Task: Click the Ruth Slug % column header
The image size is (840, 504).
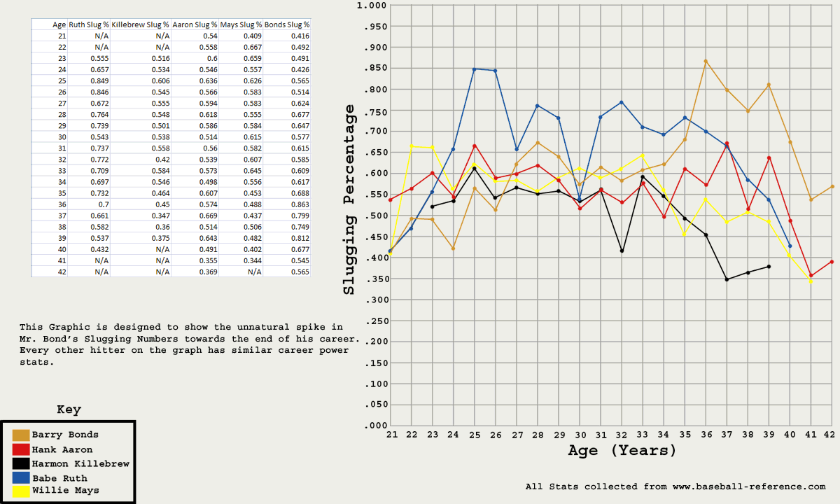Action: click(88, 24)
